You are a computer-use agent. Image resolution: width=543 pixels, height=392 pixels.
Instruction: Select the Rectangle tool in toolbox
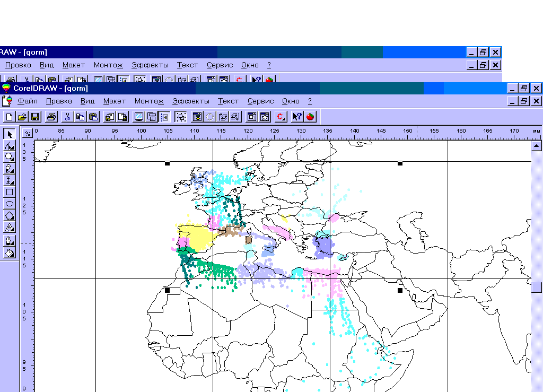(x=10, y=192)
